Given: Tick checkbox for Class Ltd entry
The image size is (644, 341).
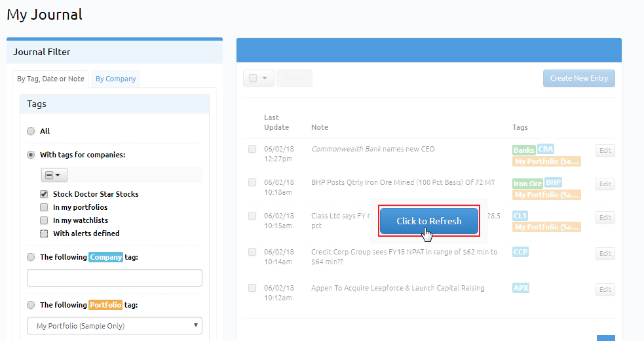Looking at the screenshot, I should pos(252,216).
